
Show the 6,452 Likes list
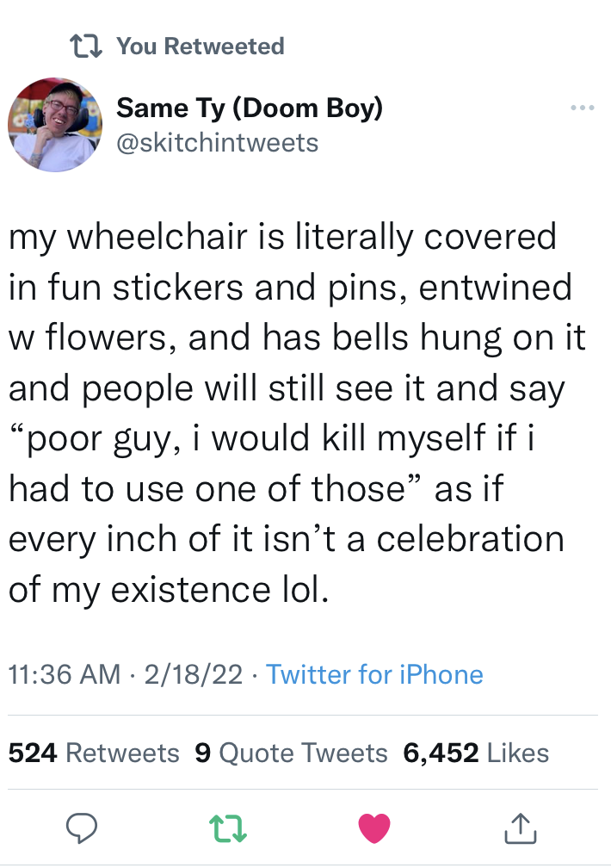pos(476,753)
